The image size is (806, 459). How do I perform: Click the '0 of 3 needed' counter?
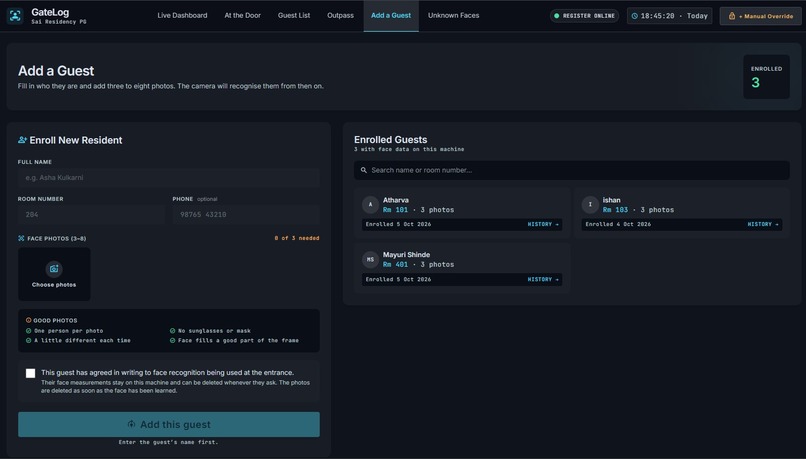(297, 238)
